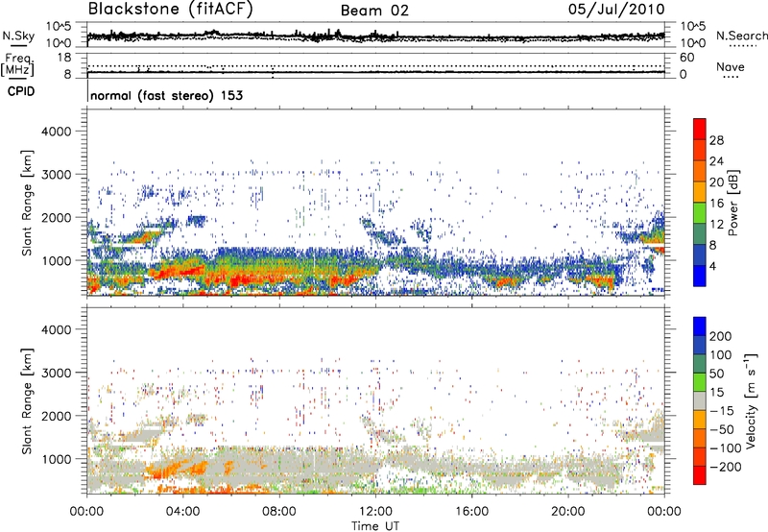Image resolution: width=768 pixels, height=532 pixels.
Task: Click the "04:00" time axis label
Action: (x=182, y=512)
